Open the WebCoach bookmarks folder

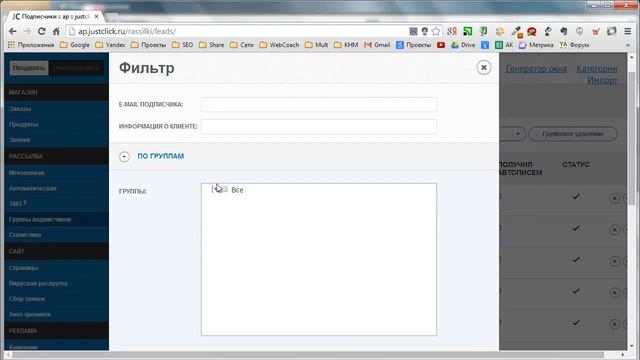coord(279,45)
